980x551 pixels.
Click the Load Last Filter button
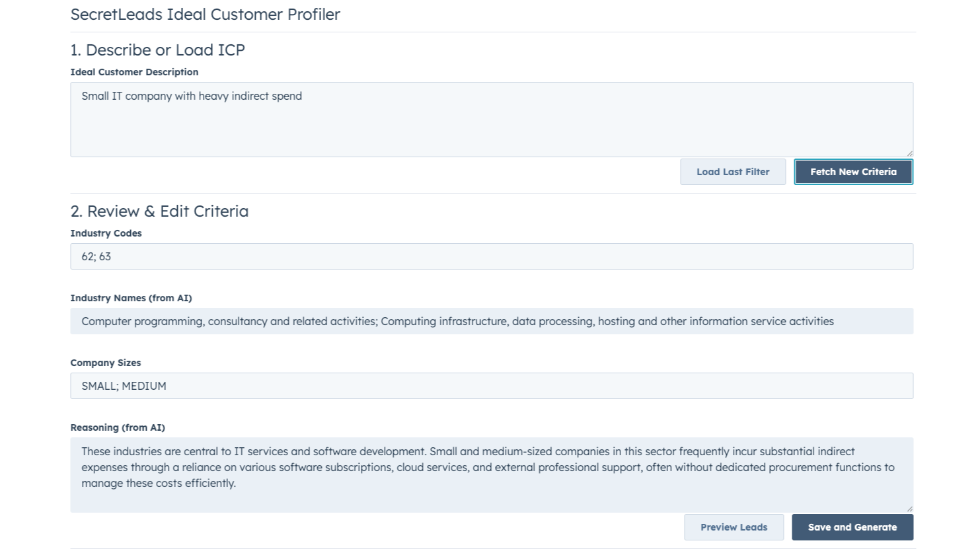coord(733,172)
